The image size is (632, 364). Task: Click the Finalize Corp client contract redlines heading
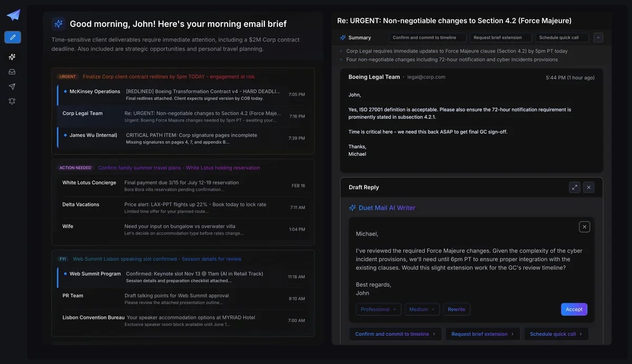coord(169,77)
